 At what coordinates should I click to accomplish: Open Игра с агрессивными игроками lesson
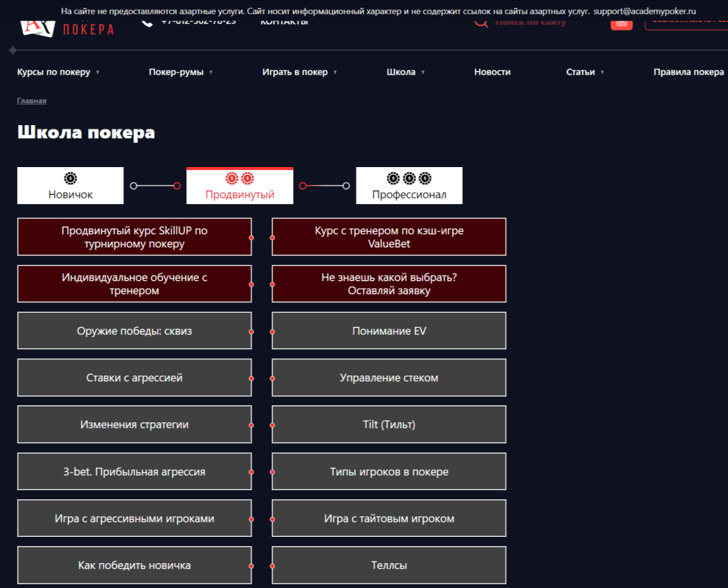point(134,518)
